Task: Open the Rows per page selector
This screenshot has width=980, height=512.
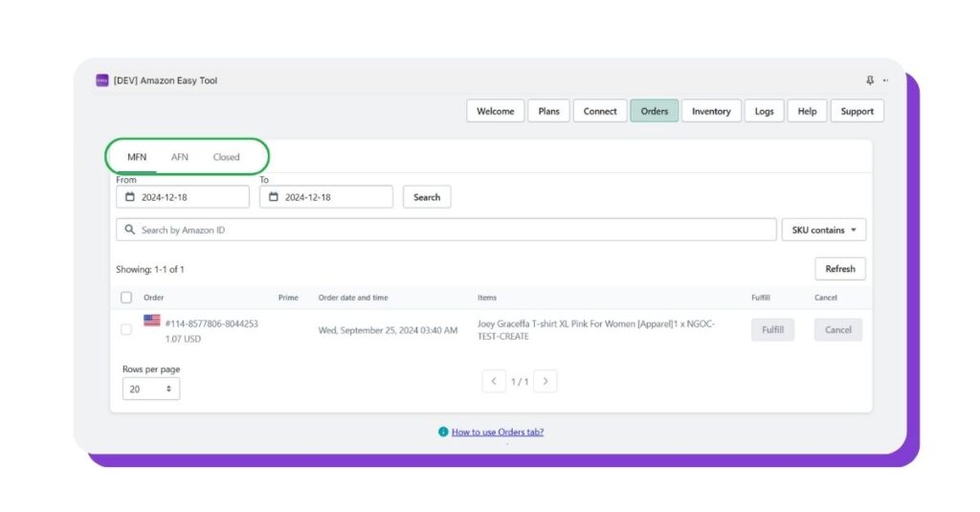Action: point(150,389)
